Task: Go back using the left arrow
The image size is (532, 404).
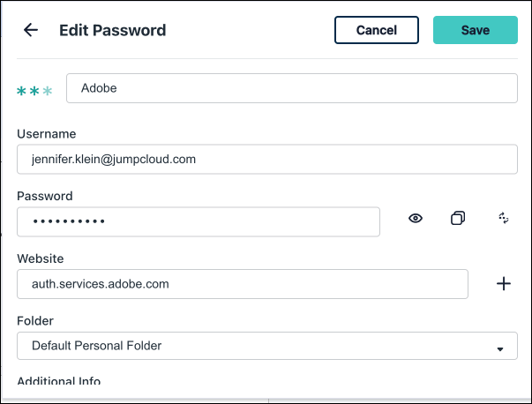Action: click(31, 30)
